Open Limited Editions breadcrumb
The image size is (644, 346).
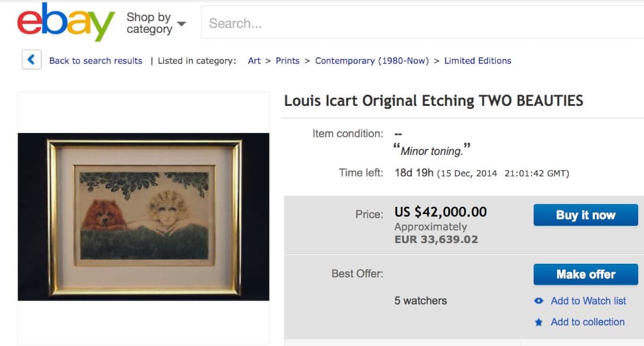tap(477, 60)
